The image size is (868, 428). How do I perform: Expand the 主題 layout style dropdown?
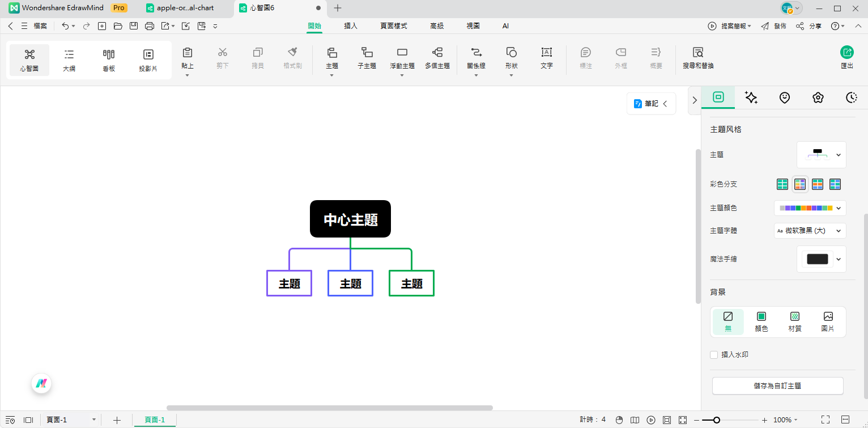[x=821, y=155]
